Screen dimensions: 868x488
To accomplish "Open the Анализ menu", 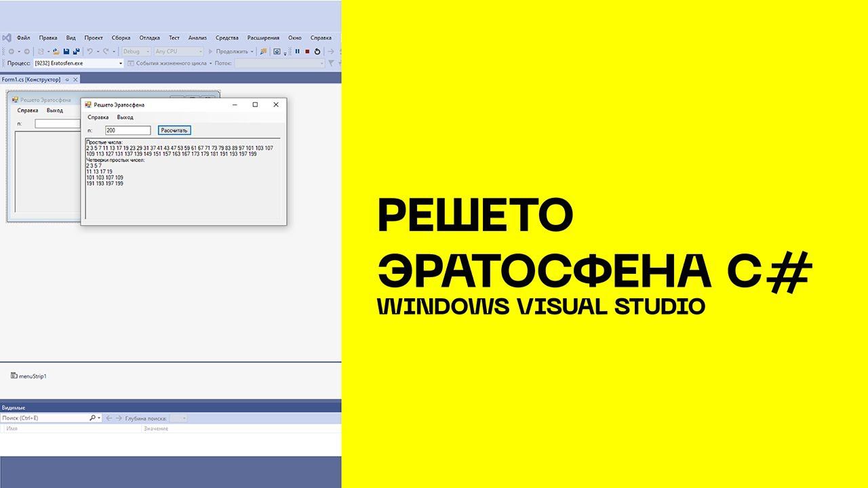I will tap(197, 38).
